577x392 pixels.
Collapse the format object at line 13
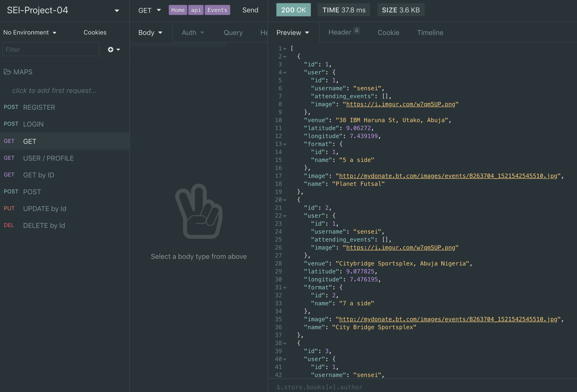(285, 144)
